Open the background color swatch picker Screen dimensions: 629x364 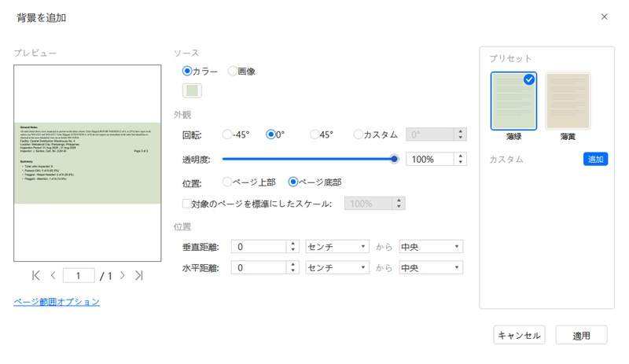[192, 90]
